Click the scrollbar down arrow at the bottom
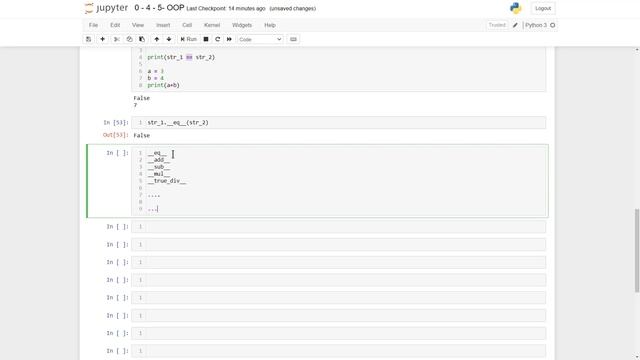The image size is (640, 360). pyautogui.click(x=637, y=357)
